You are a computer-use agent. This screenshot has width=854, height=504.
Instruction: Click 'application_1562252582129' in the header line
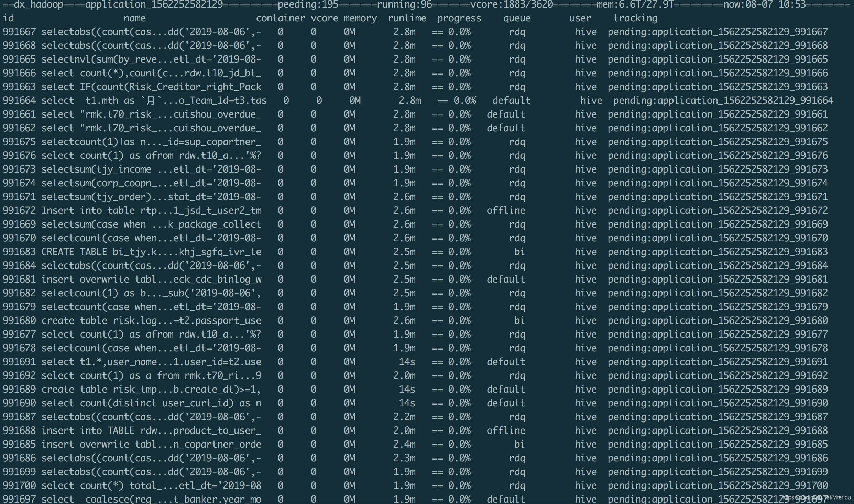154,4
